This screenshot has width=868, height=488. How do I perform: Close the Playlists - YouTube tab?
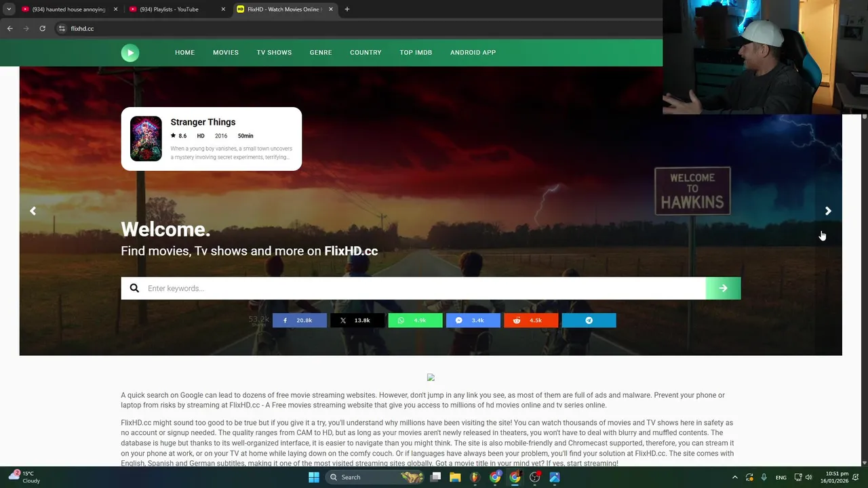click(x=223, y=9)
